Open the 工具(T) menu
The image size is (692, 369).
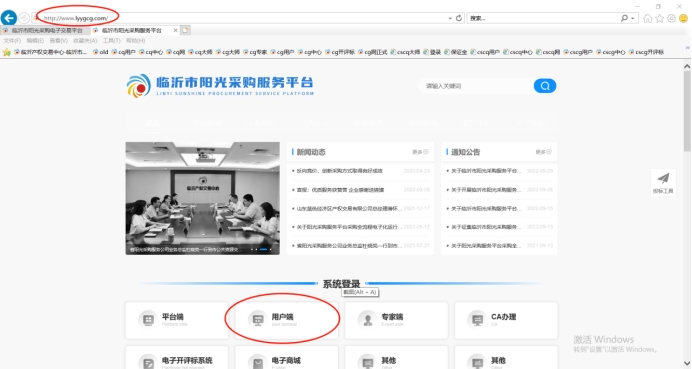click(x=111, y=41)
